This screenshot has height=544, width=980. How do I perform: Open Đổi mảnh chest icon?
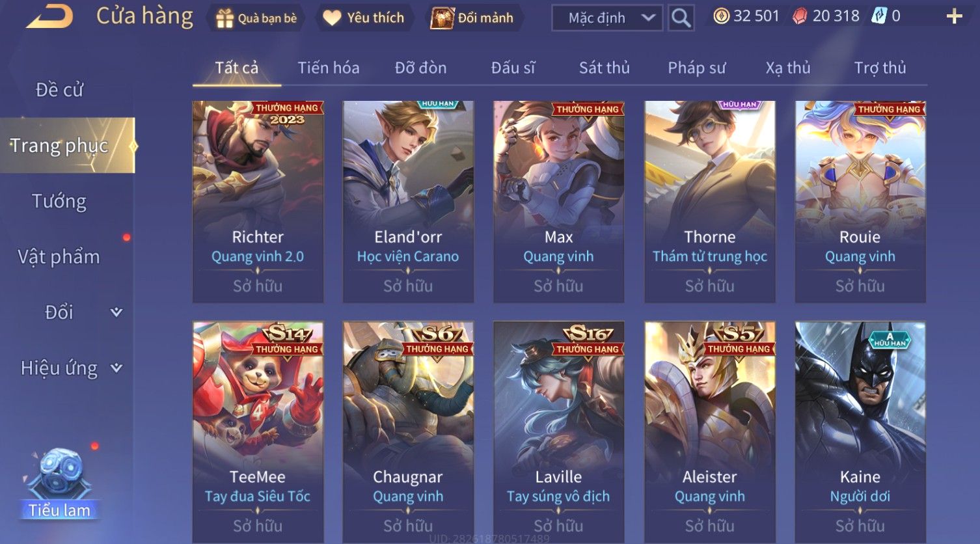442,18
